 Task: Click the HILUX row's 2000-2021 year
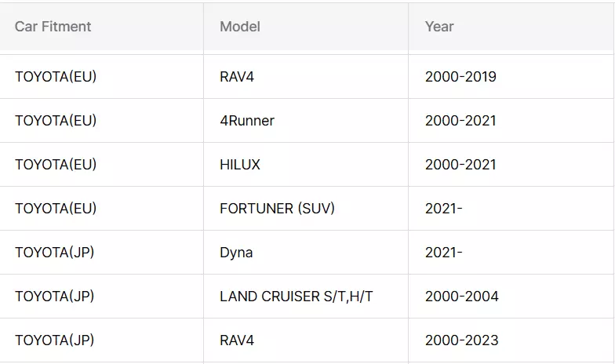[460, 165]
